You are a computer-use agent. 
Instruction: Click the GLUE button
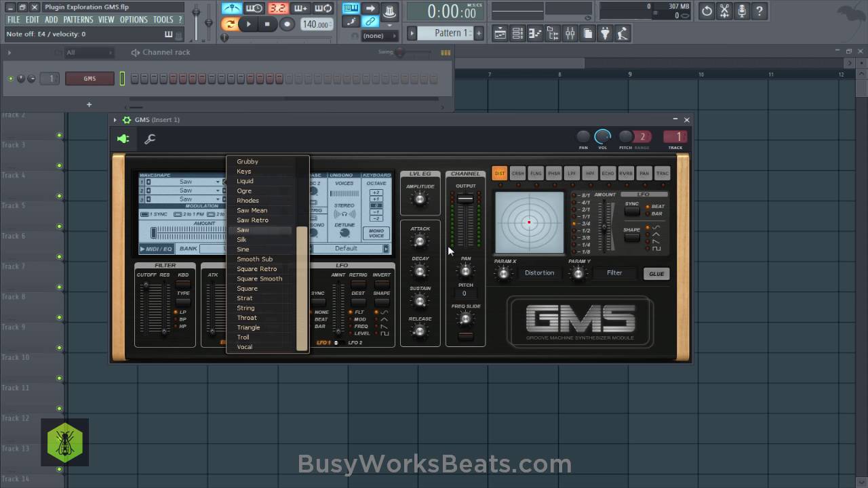(656, 274)
